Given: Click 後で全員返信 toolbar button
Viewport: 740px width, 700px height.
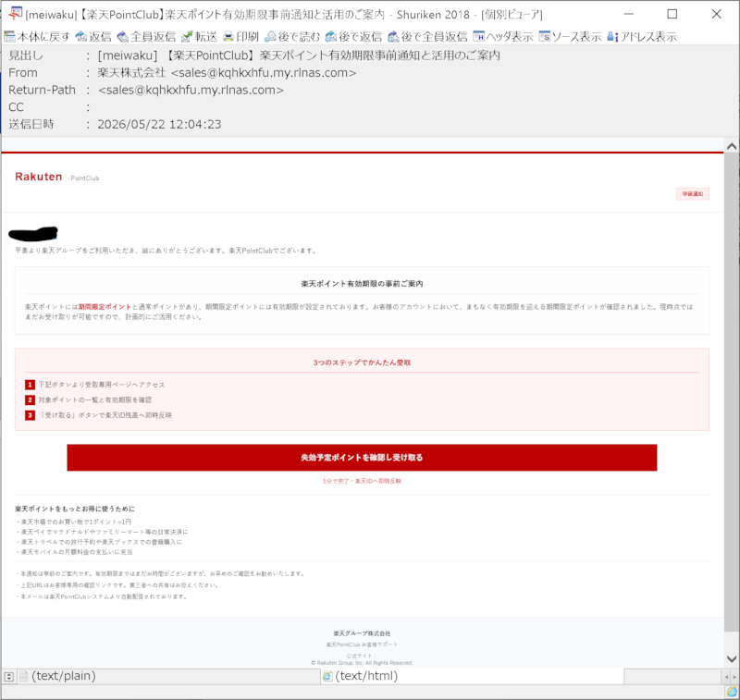Looking at the screenshot, I should (x=427, y=36).
